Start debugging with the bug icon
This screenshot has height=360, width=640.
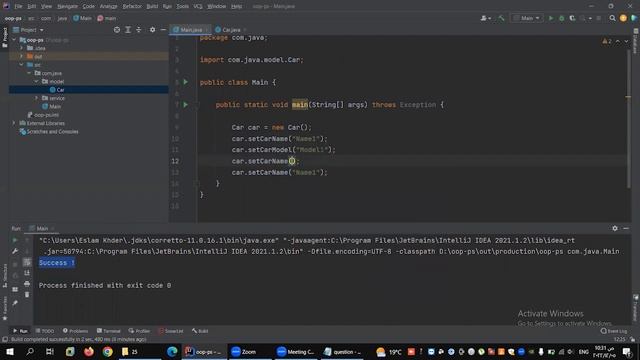pyautogui.click(x=562, y=18)
